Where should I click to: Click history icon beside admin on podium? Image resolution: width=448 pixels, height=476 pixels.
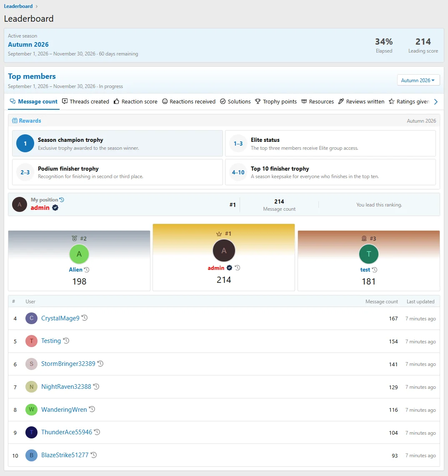(238, 268)
